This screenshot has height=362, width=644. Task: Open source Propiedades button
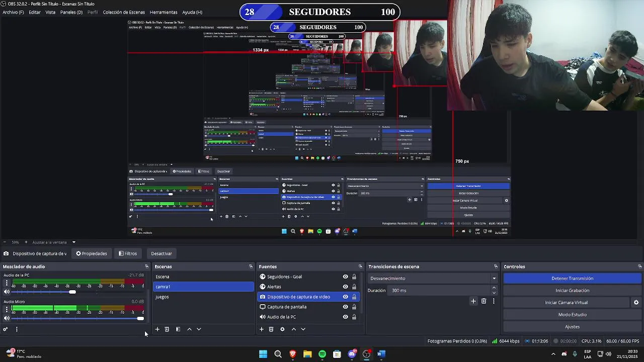coord(92,253)
